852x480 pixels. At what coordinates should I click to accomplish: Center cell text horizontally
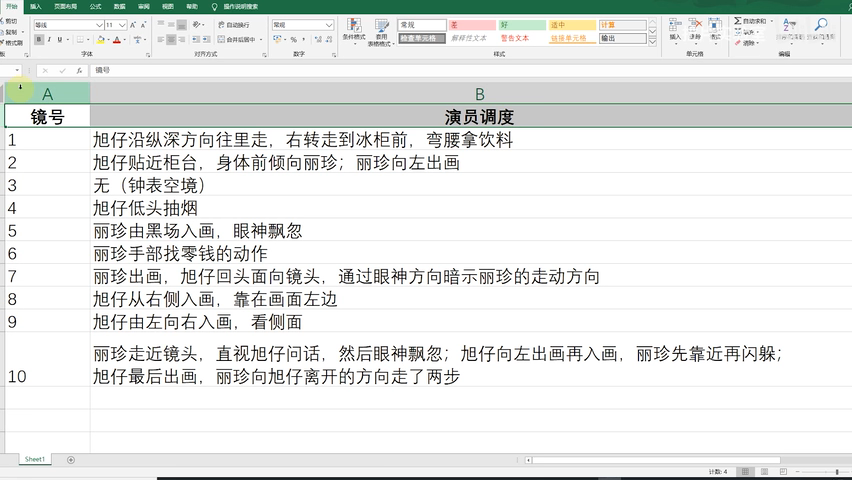(171, 39)
